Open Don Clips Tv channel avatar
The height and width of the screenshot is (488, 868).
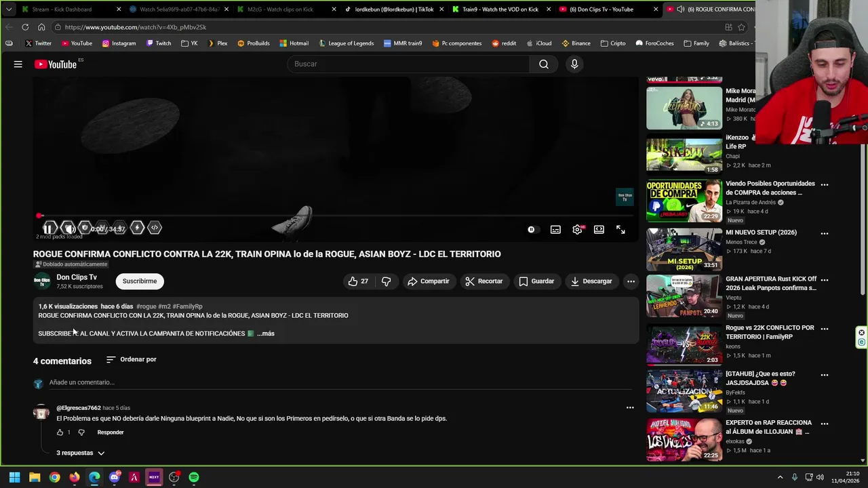[x=42, y=281]
